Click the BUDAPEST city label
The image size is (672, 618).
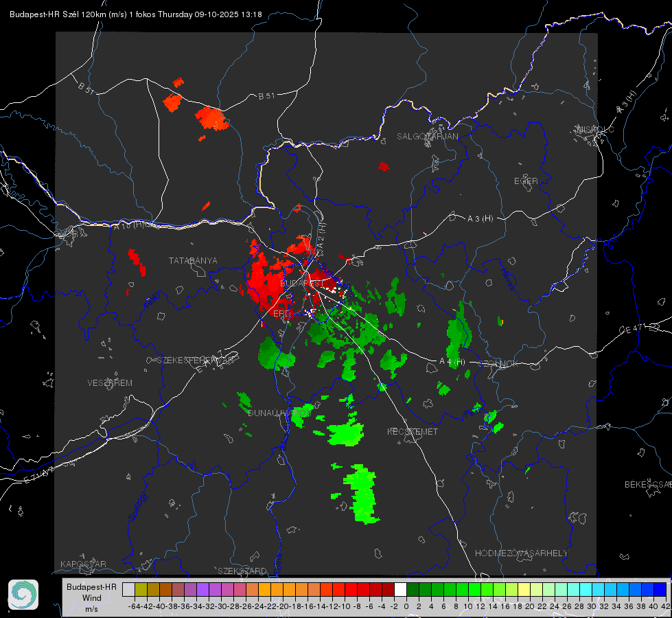(302, 284)
